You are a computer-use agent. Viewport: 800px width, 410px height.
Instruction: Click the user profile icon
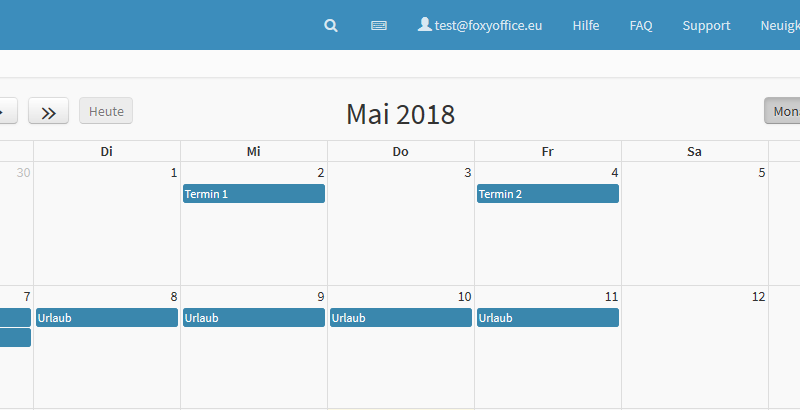click(424, 25)
